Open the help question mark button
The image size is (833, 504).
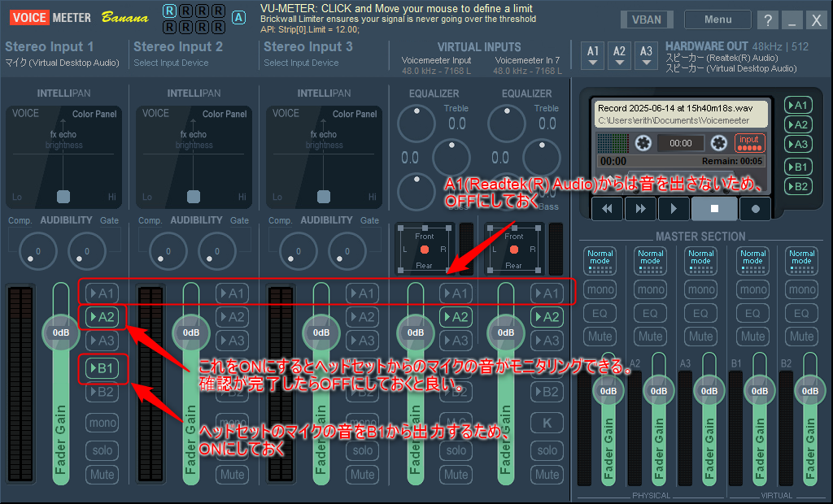tap(768, 20)
